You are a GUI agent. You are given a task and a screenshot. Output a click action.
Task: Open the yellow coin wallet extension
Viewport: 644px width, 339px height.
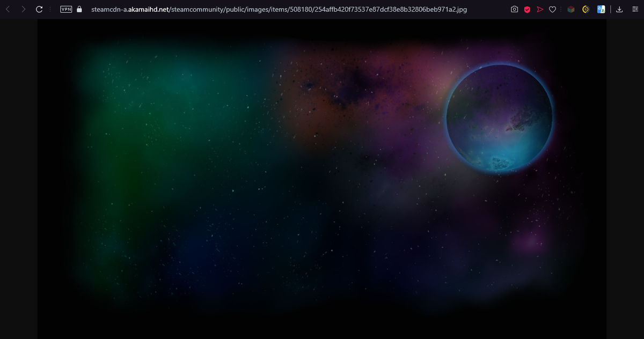[x=586, y=9]
